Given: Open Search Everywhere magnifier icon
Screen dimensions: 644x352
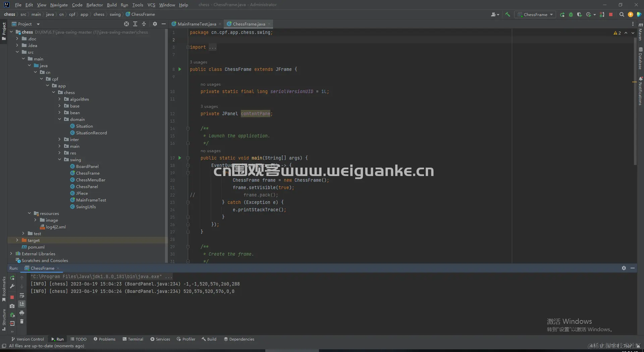Looking at the screenshot, I should [x=622, y=14].
